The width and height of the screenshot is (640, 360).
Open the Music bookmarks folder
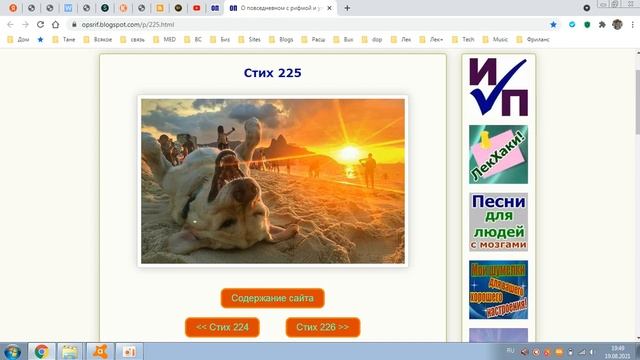click(x=495, y=40)
